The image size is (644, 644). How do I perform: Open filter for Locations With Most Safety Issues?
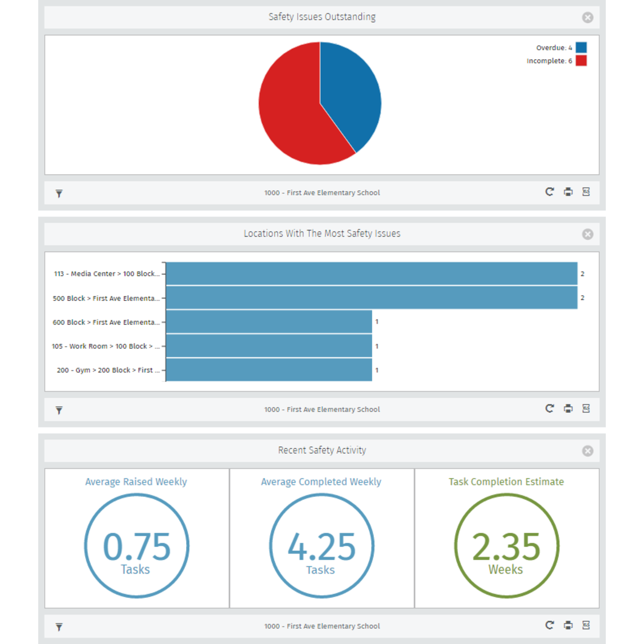click(x=59, y=410)
